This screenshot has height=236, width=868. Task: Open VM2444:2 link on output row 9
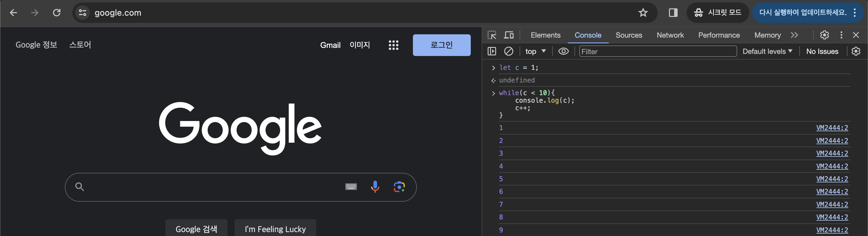point(832,230)
